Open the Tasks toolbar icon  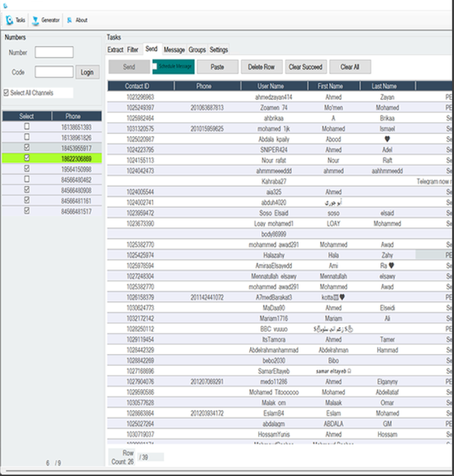[15, 20]
